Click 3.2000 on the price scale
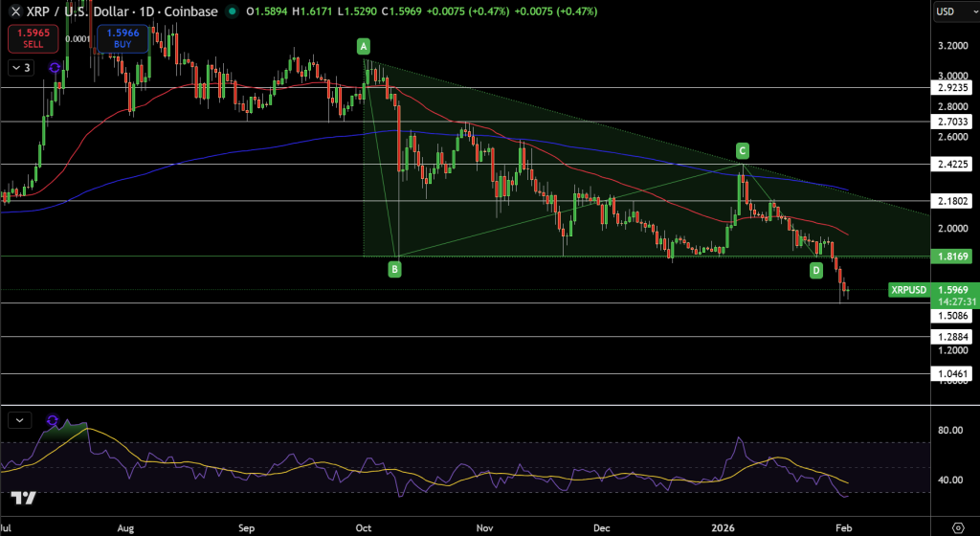Screen dimensions: 980x536 [953, 46]
